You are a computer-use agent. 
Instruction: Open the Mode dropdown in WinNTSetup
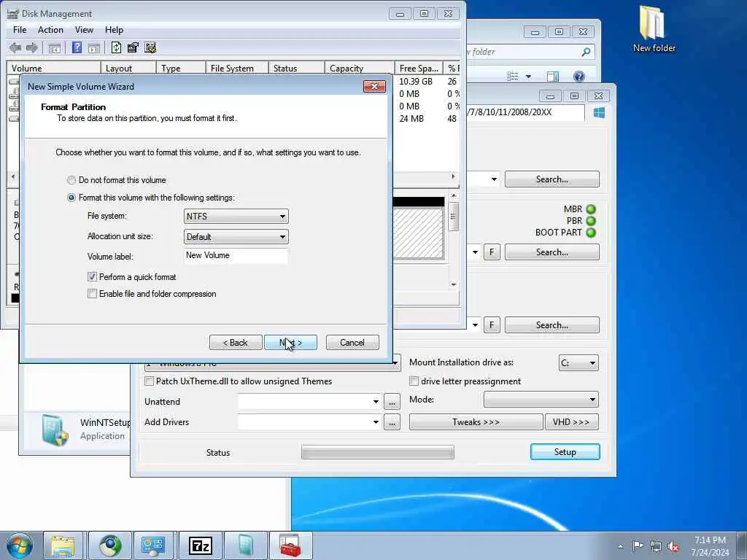(541, 400)
